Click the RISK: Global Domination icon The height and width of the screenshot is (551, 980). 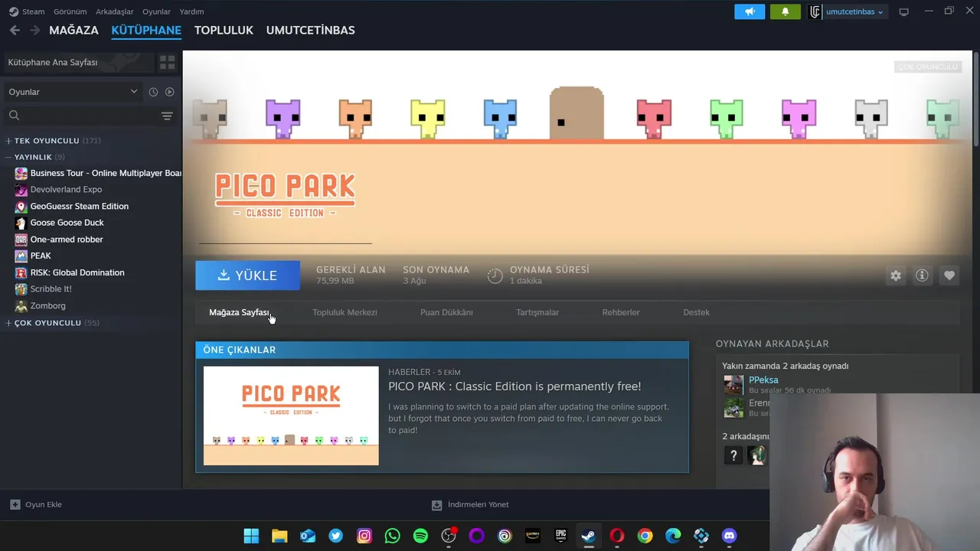(x=21, y=272)
